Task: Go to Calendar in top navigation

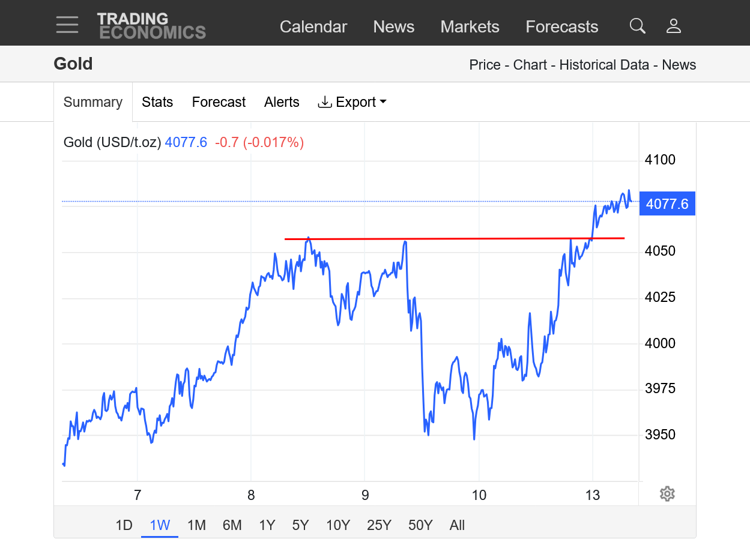Action: (x=313, y=27)
